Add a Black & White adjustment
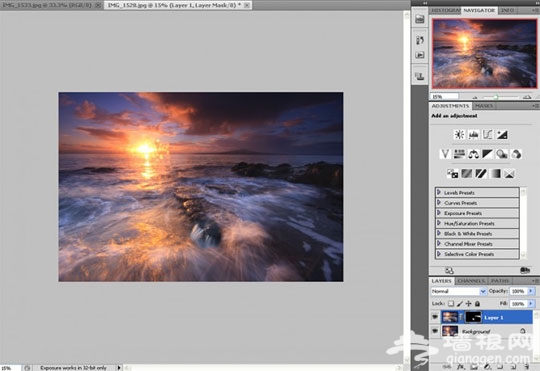This screenshot has width=540, height=371. pyautogui.click(x=487, y=154)
